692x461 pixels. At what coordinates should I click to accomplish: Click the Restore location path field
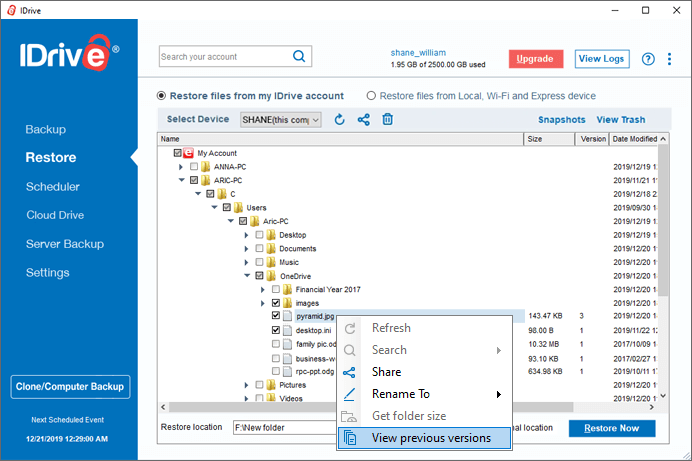[x=286, y=427]
